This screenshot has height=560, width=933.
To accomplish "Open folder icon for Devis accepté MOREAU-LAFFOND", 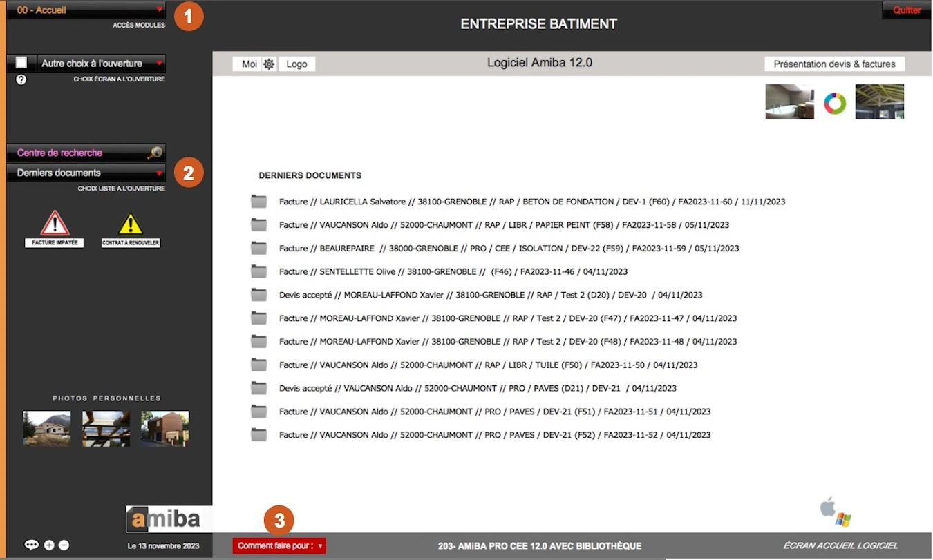I will [x=259, y=295].
